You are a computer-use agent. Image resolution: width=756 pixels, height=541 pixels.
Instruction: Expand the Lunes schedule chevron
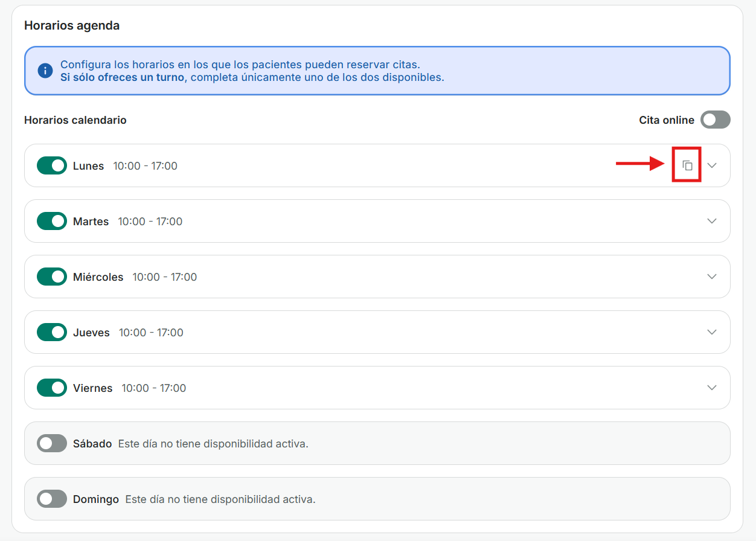tap(712, 165)
